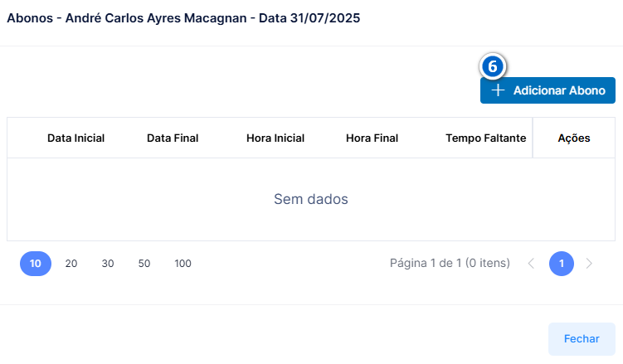Close the dialog with Fechar
This screenshot has height=364, width=623.
[582, 338]
